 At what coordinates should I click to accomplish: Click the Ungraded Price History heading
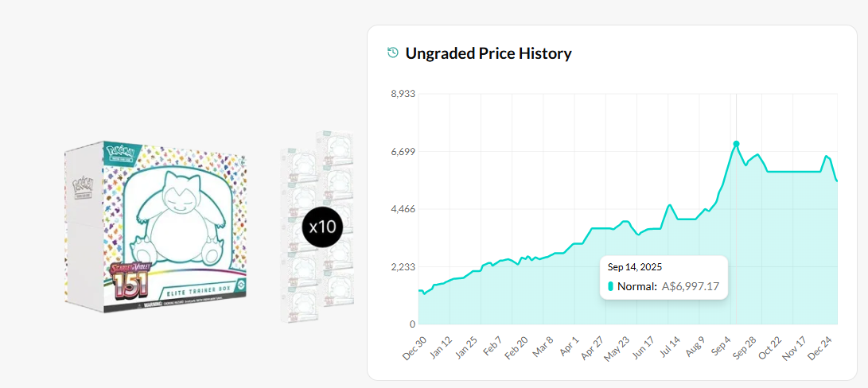(x=488, y=53)
